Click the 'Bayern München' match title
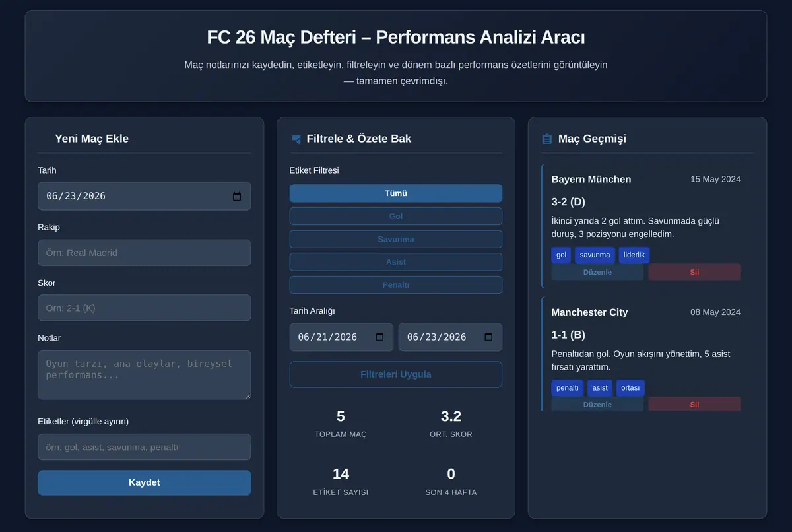The width and height of the screenshot is (792, 532). [591, 179]
